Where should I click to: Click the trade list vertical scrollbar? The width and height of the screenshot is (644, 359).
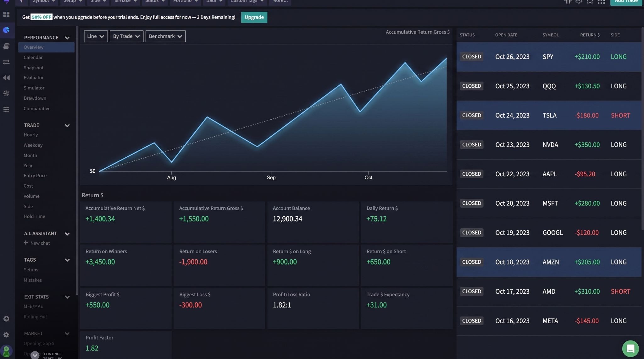pyautogui.click(x=643, y=128)
